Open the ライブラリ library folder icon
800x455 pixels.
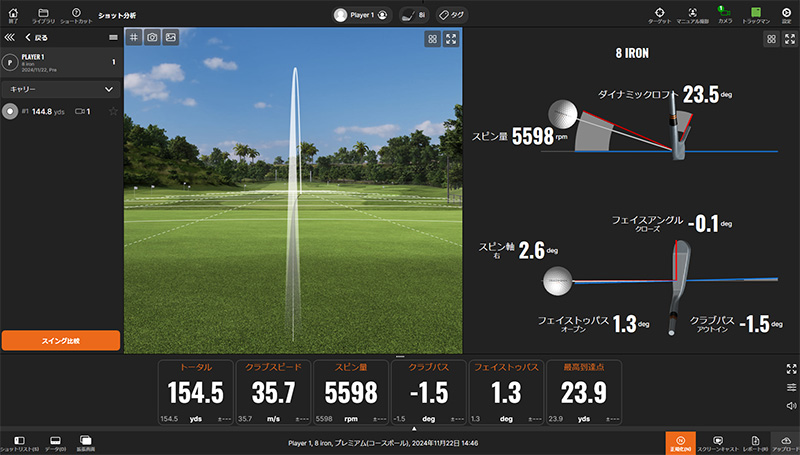(43, 15)
